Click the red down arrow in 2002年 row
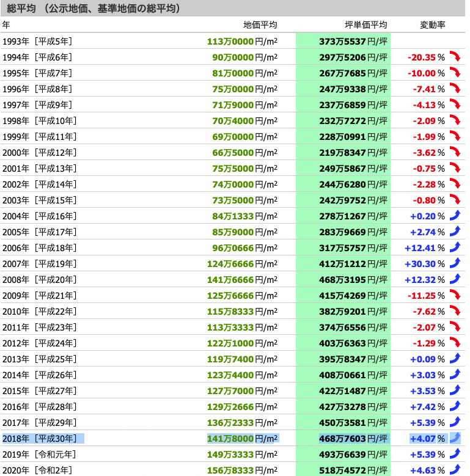Viewport: 470px width, 476px height. (455, 184)
